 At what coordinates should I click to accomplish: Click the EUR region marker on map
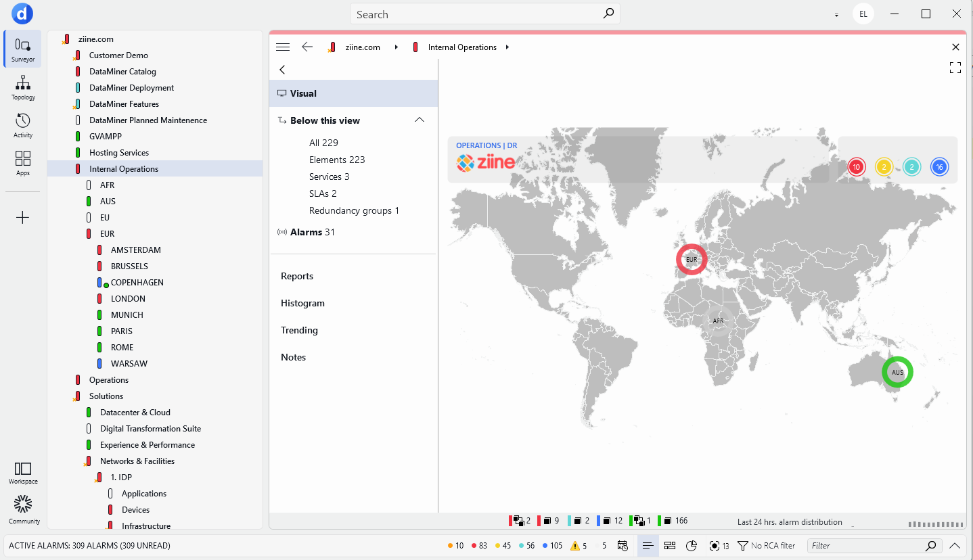691,259
